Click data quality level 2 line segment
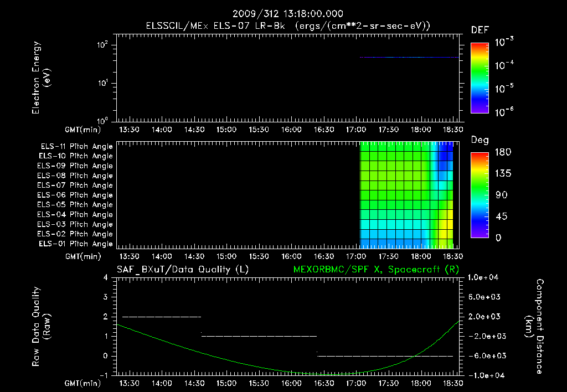Screen dimensions: 567x392 point(162,317)
